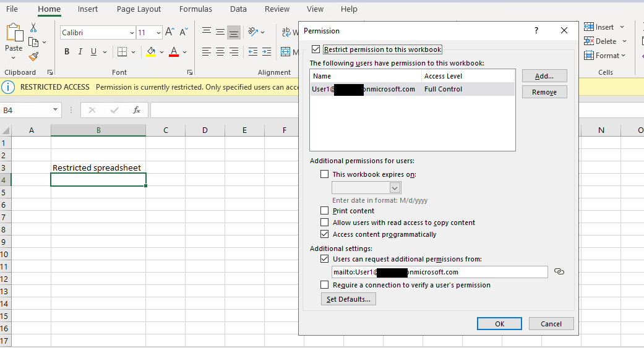
Task: Click the Orientation text-angle icon
Action: point(253,32)
